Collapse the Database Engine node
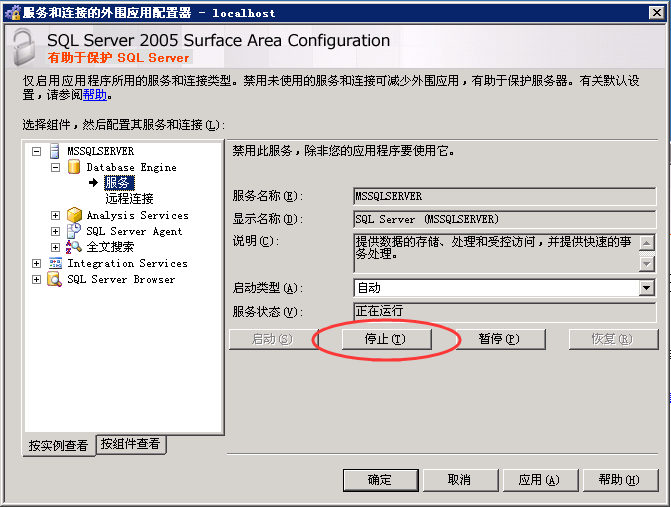Viewport: 671px width, 507px height. (55, 167)
